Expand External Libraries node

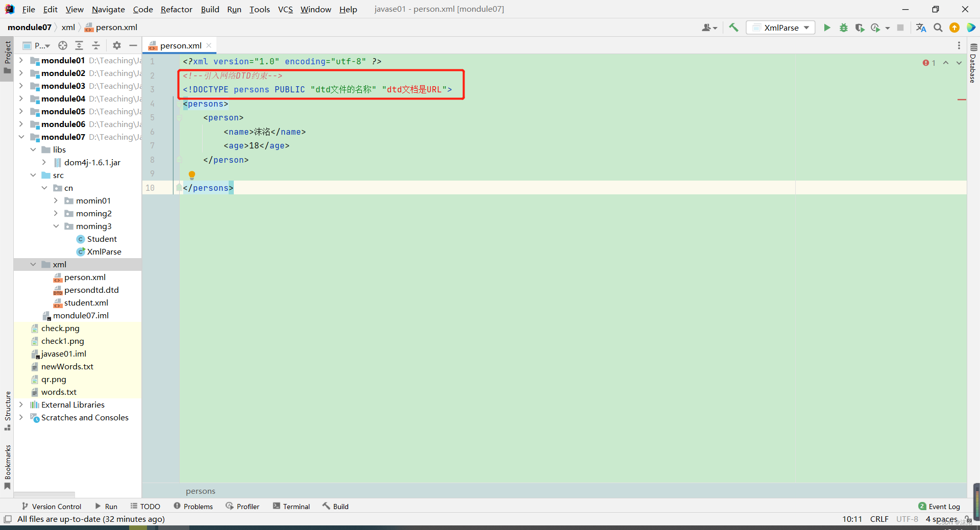click(21, 405)
